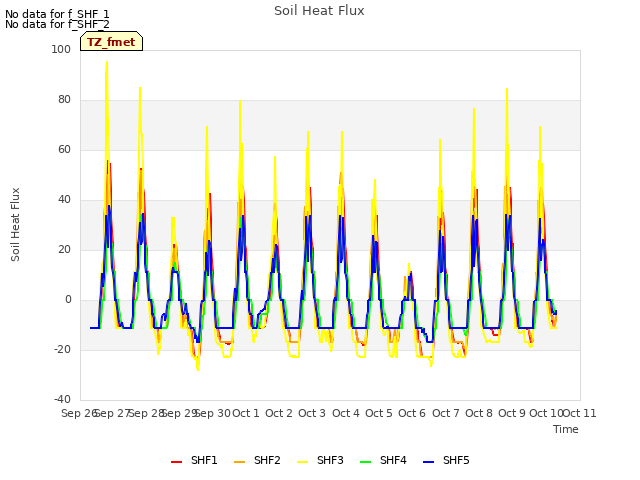The width and height of the screenshot is (640, 480).
Task: Click the -20 y-axis tick label
Action: tap(62, 349)
